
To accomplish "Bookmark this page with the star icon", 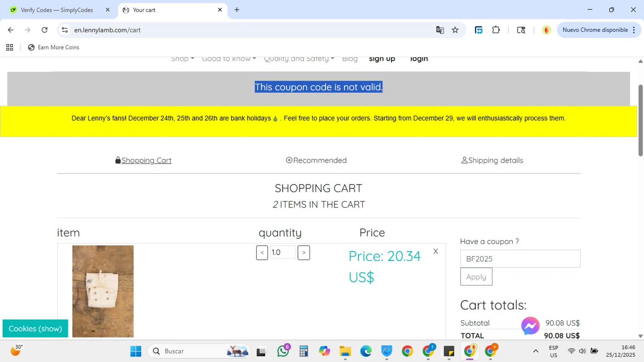I will click(x=455, y=30).
